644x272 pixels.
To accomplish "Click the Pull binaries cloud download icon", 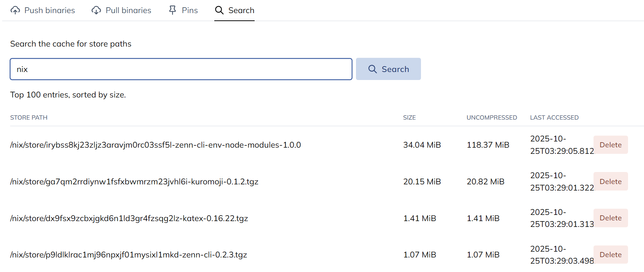I will point(96,10).
